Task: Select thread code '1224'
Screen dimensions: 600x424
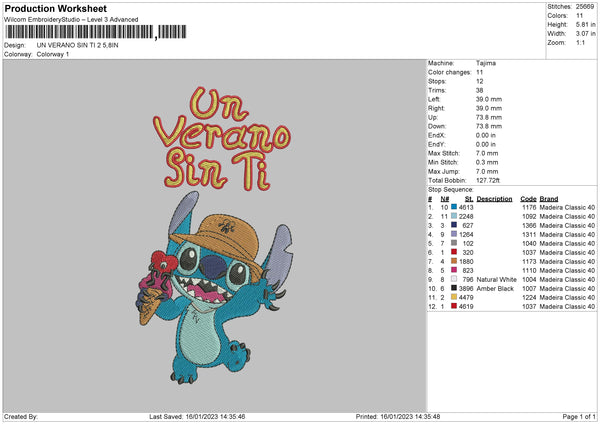Action: point(529,297)
